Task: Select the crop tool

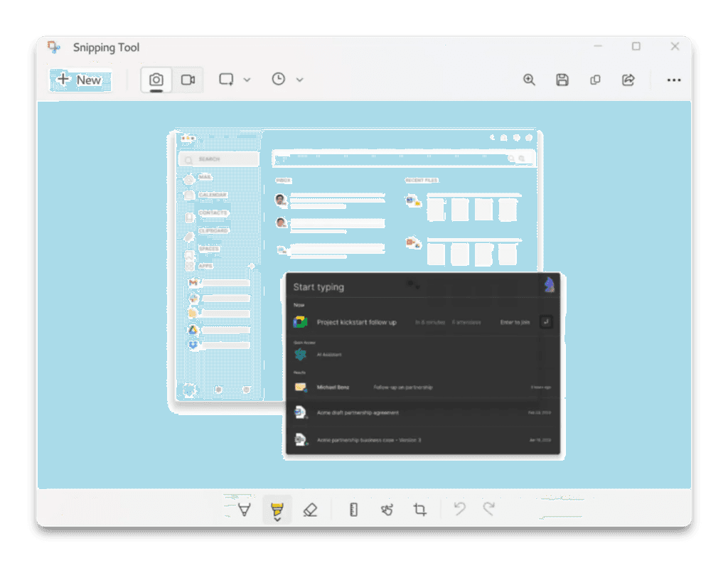Action: [419, 509]
